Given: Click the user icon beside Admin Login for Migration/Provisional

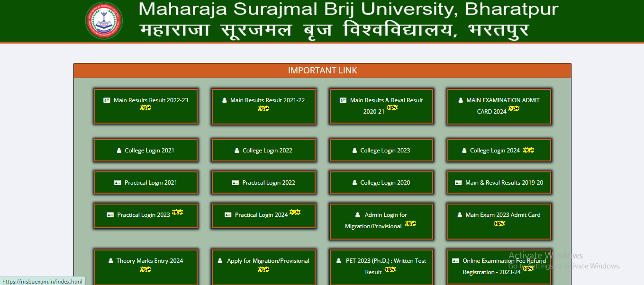Looking at the screenshot, I should pos(358,215).
